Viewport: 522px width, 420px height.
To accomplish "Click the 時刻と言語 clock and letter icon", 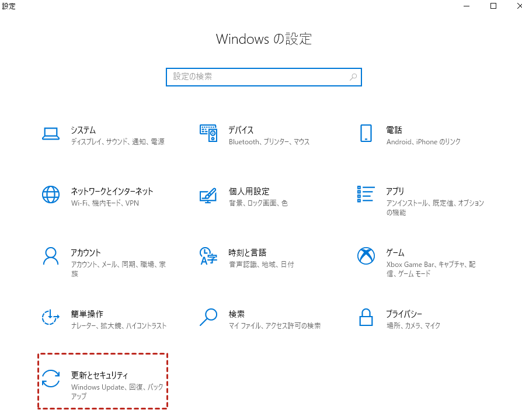I will [208, 256].
